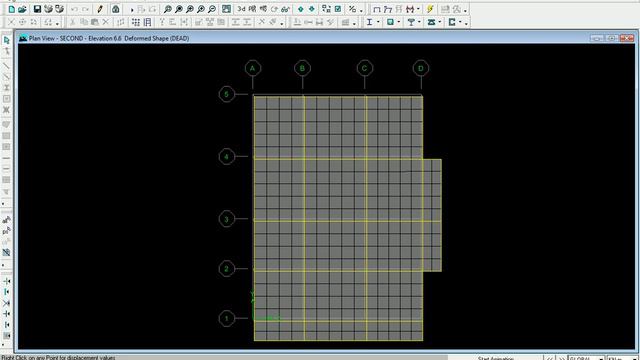Open steel joist design dropdown
Screen dimensions: 640x360
(x=440, y=22)
